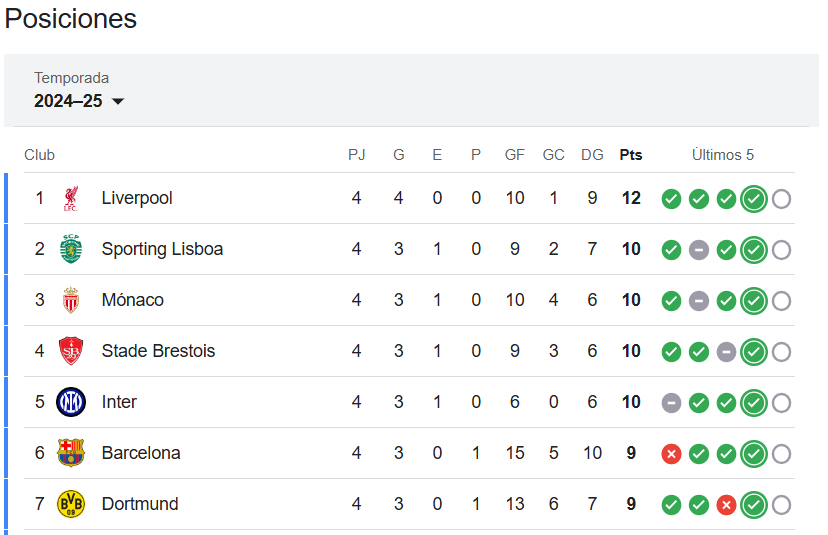Click the Inter club logo
The height and width of the screenshot is (535, 828).
(71, 402)
